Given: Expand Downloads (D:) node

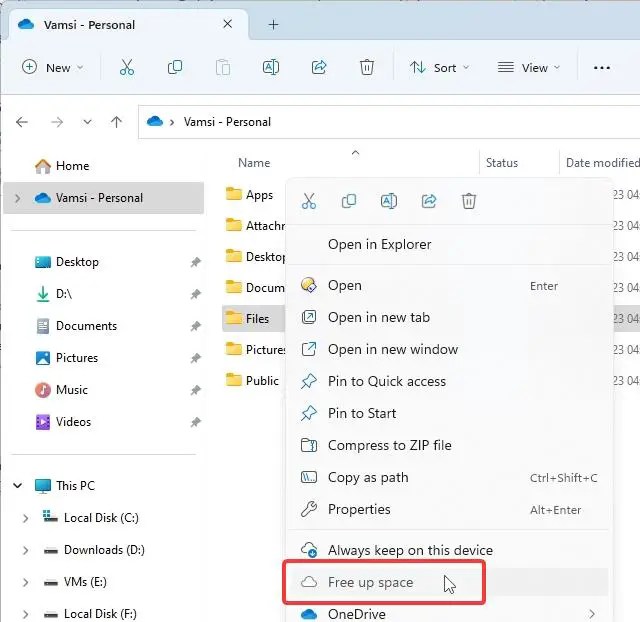Looking at the screenshot, I should 25,550.
